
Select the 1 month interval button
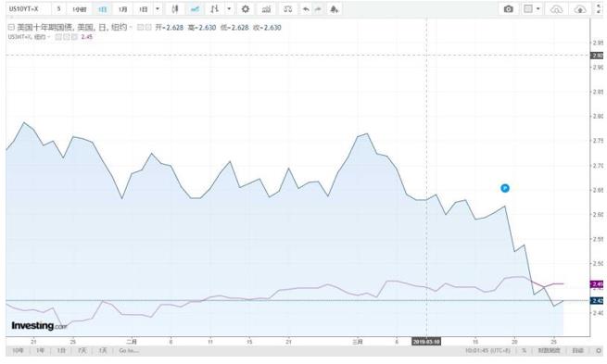123,9
